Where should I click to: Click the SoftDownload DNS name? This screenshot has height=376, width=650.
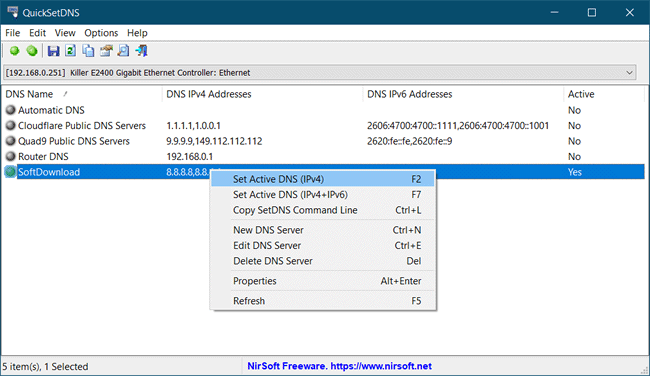tap(49, 172)
